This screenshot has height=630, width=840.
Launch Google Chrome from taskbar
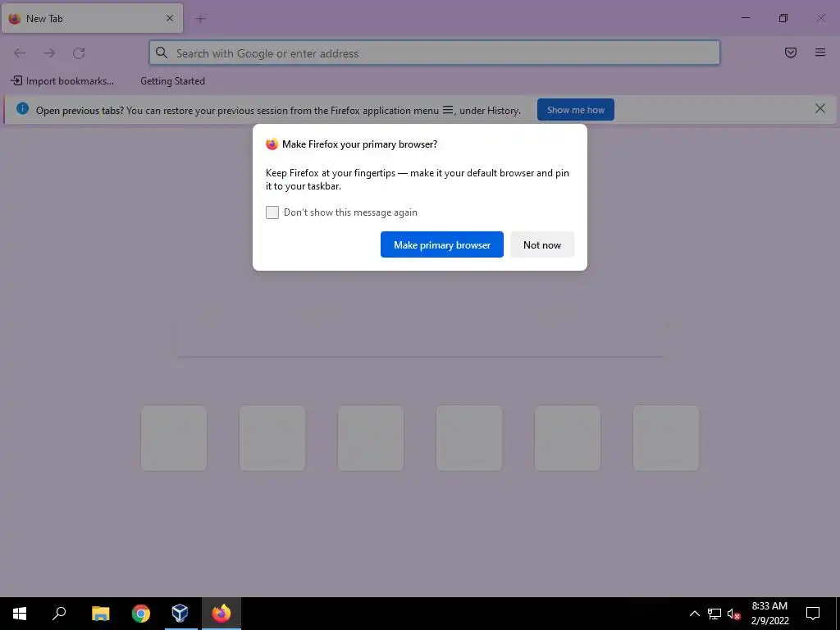(141, 614)
